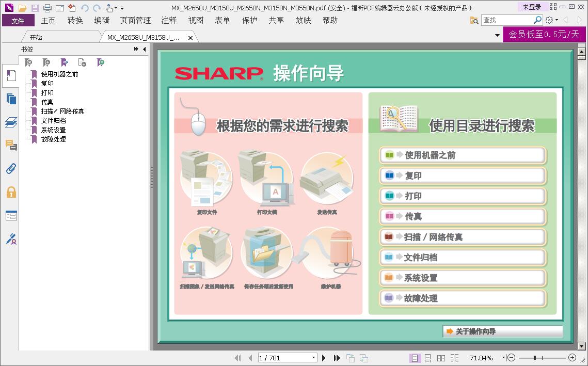
Task: Click the 关于操作向导 button in the document
Action: (x=503, y=331)
